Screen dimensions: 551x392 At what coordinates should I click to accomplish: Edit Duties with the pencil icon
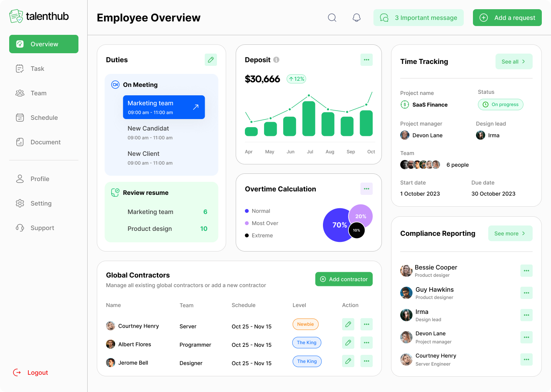(211, 60)
